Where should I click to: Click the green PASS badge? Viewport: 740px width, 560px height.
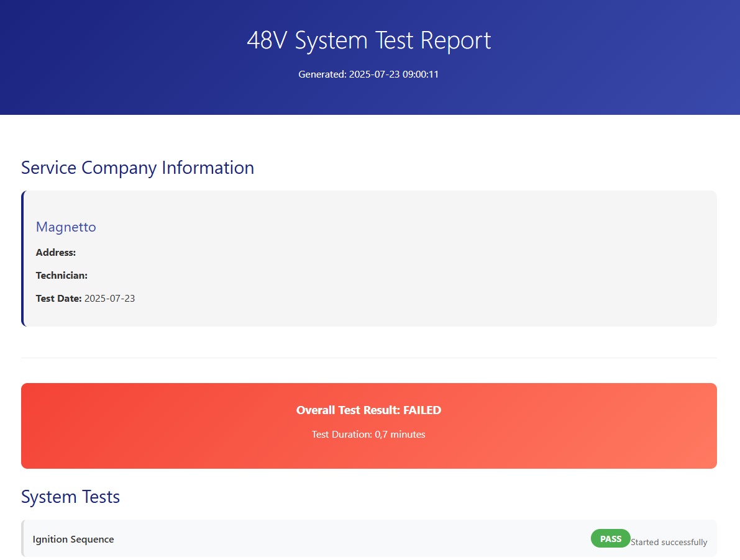click(x=610, y=538)
